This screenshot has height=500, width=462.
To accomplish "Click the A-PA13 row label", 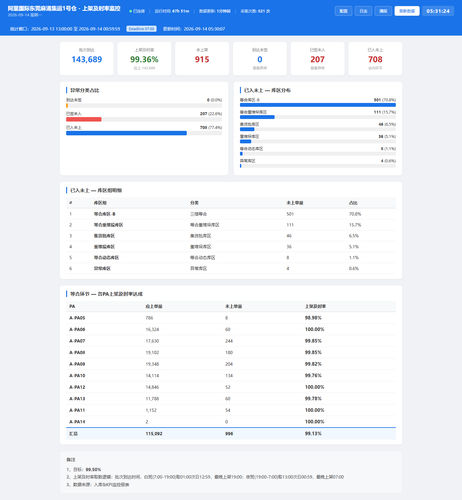I will [x=77, y=399].
